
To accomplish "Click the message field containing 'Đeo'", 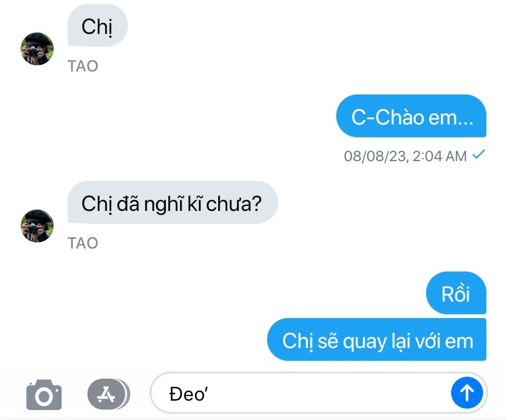I will 319,393.
